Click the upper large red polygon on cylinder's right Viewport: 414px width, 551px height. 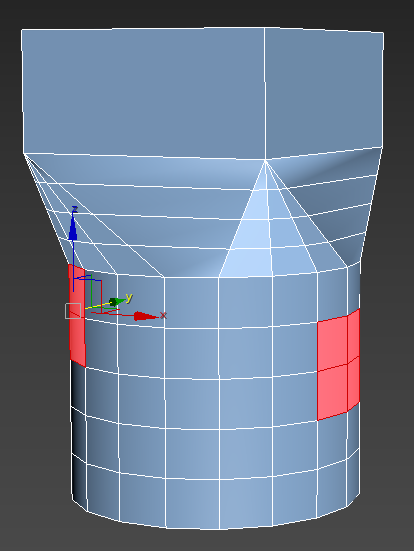pyautogui.click(x=332, y=344)
